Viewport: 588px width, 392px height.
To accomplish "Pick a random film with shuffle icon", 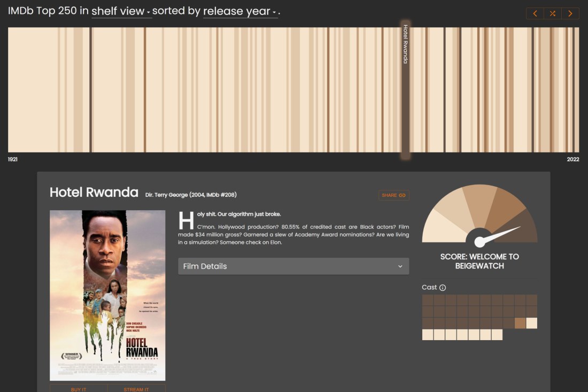I will pos(552,13).
